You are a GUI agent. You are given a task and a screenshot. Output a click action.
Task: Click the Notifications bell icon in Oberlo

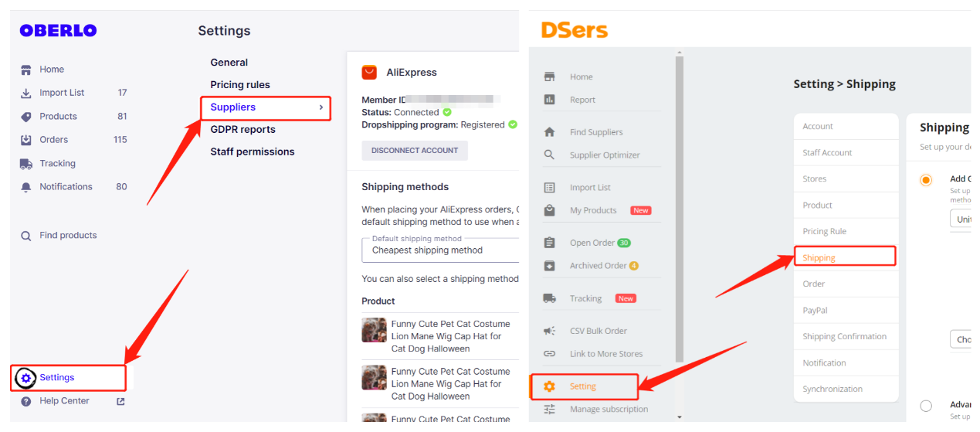click(26, 187)
